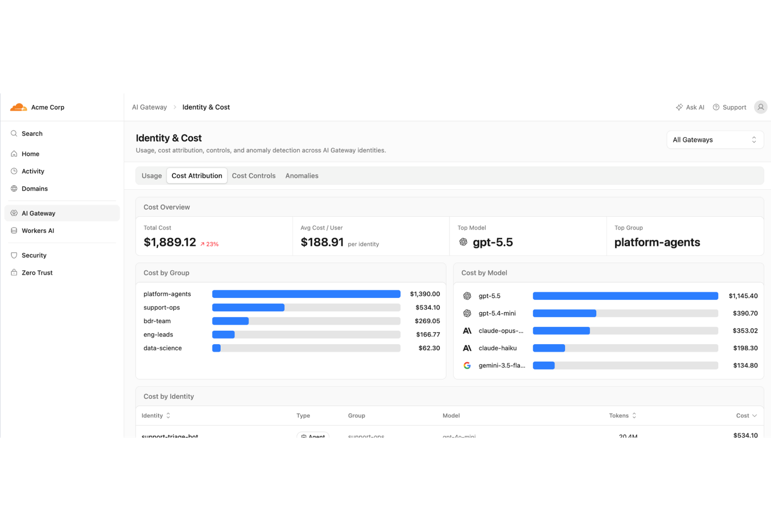This screenshot has height=532, width=771.
Task: Click the Workers AI database icon
Action: pyautogui.click(x=14, y=231)
